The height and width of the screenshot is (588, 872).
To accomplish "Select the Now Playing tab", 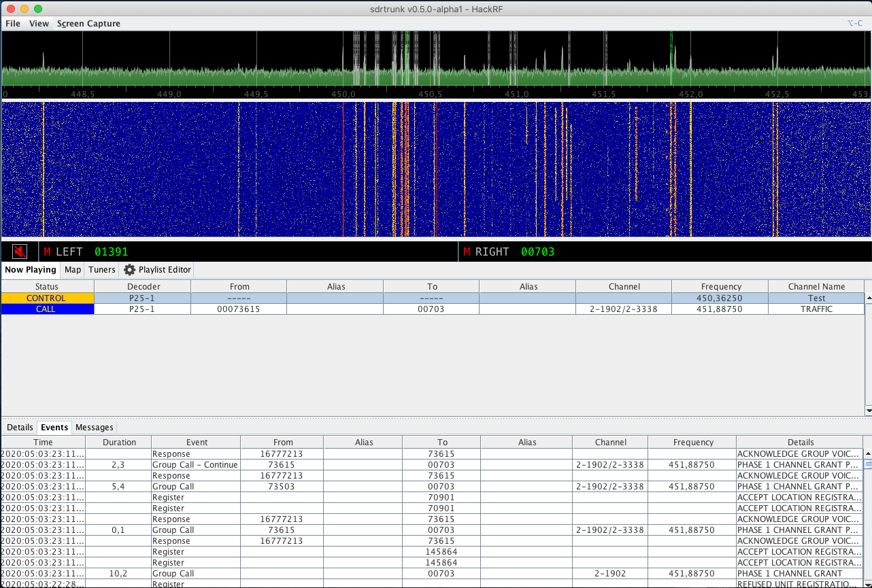I will [31, 269].
